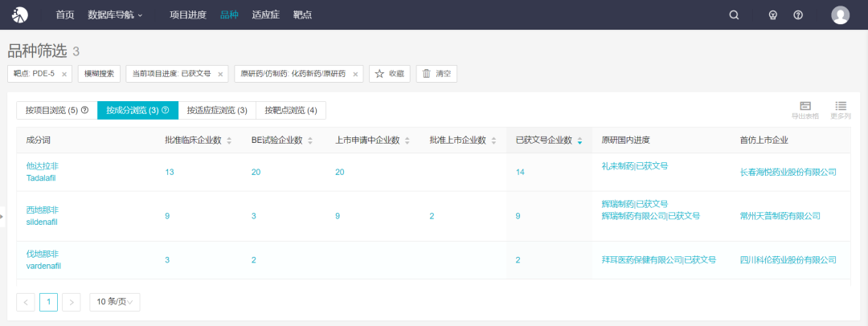Screen dimensions: 868x326
Task: Switch to browse by indication tab
Action: point(216,110)
